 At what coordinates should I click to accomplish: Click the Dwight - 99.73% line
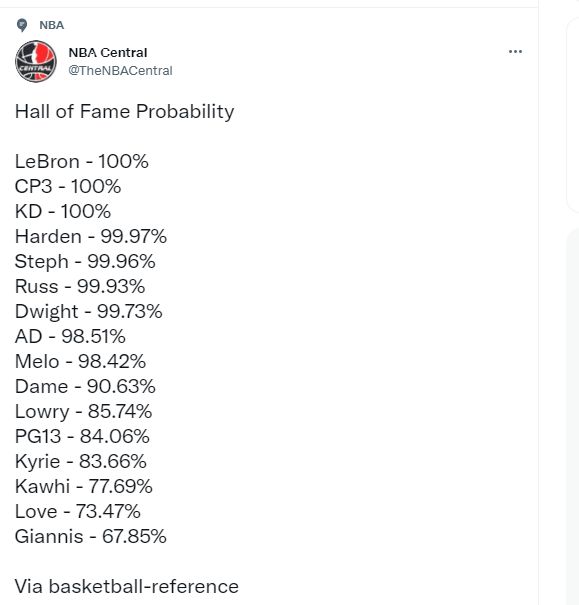[88, 311]
